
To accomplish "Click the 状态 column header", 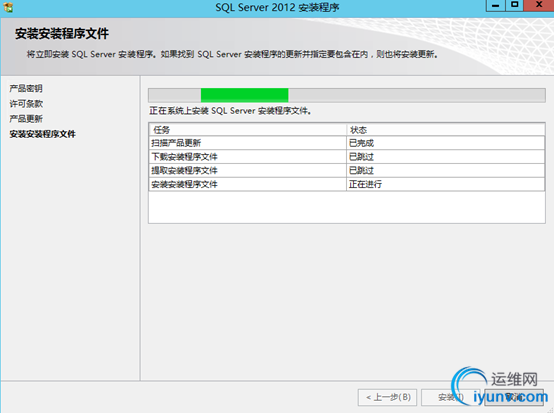I will [446, 130].
